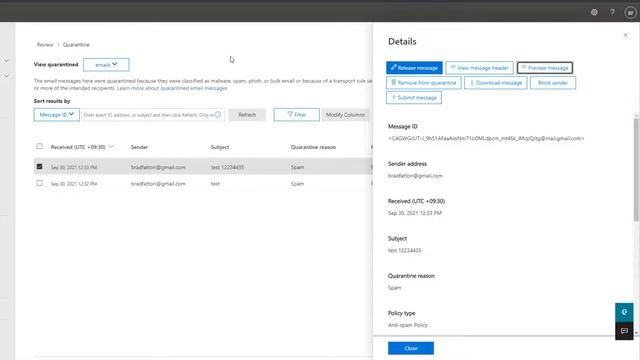Click sender bradfatton@gmail.com in 12:32 PM row
Image resolution: width=640 pixels, height=360 pixels.
158,184
